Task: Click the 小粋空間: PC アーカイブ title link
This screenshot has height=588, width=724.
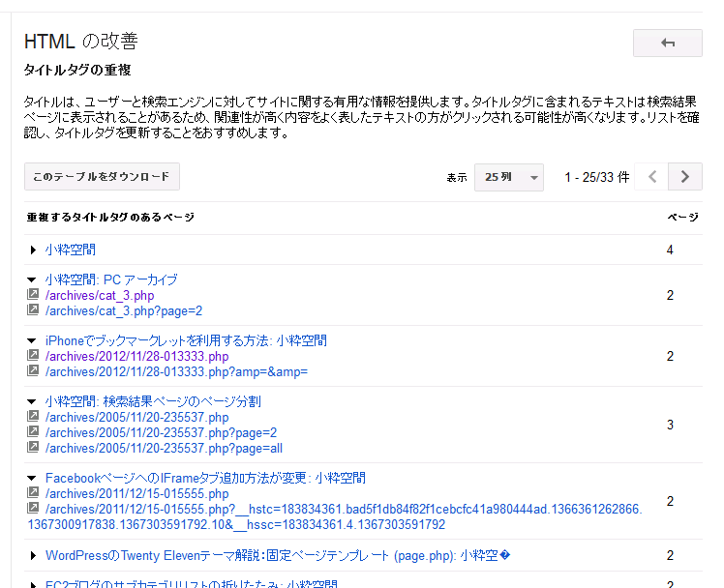Action: 111,279
